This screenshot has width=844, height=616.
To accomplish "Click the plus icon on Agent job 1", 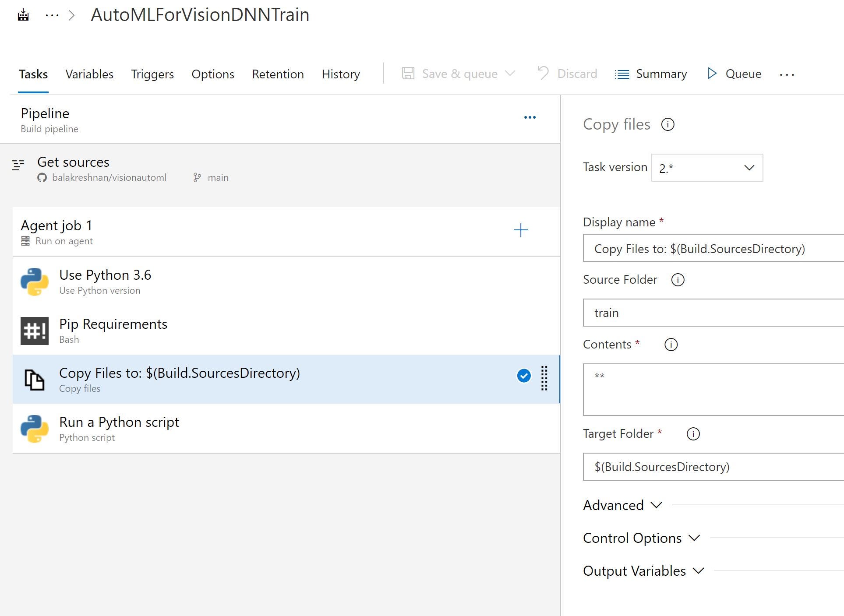I will 520,230.
